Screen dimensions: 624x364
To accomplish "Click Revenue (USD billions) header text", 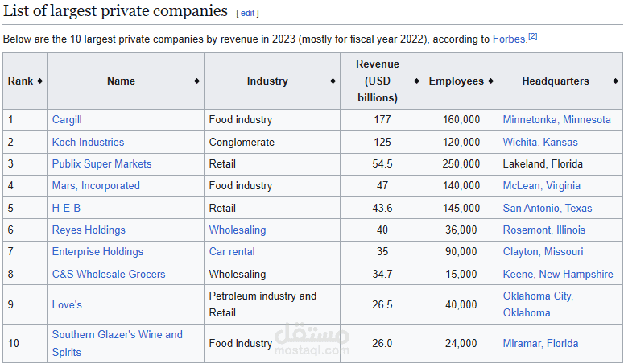I will tap(378, 81).
